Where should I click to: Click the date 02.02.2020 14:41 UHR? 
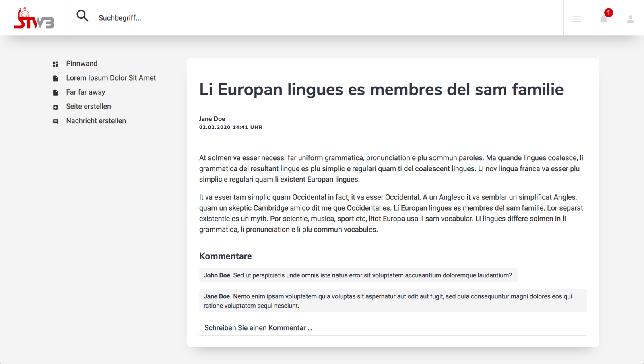pos(231,127)
